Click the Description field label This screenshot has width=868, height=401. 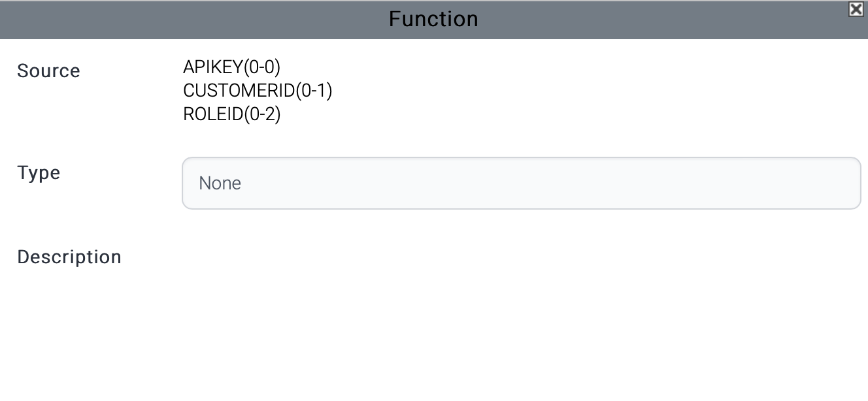point(69,257)
